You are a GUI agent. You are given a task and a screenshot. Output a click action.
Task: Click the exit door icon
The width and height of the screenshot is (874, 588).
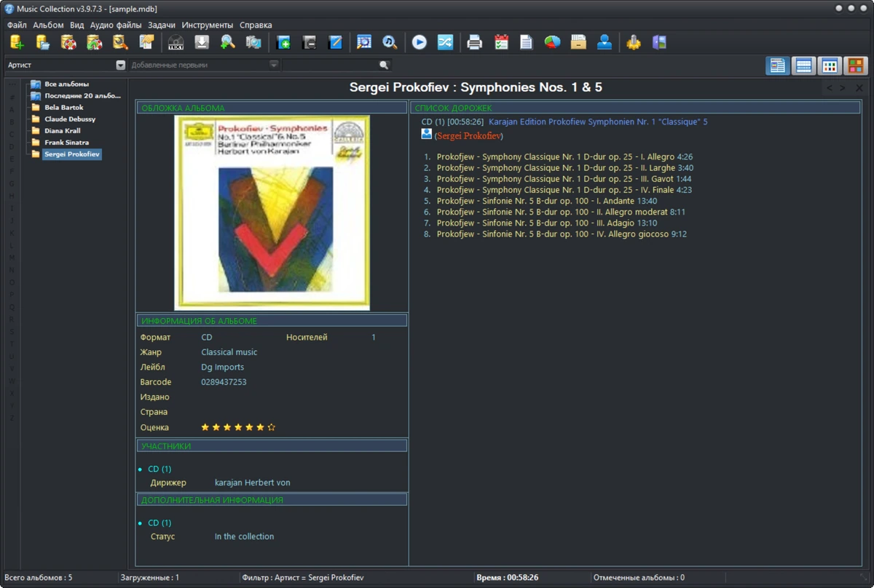(x=660, y=42)
